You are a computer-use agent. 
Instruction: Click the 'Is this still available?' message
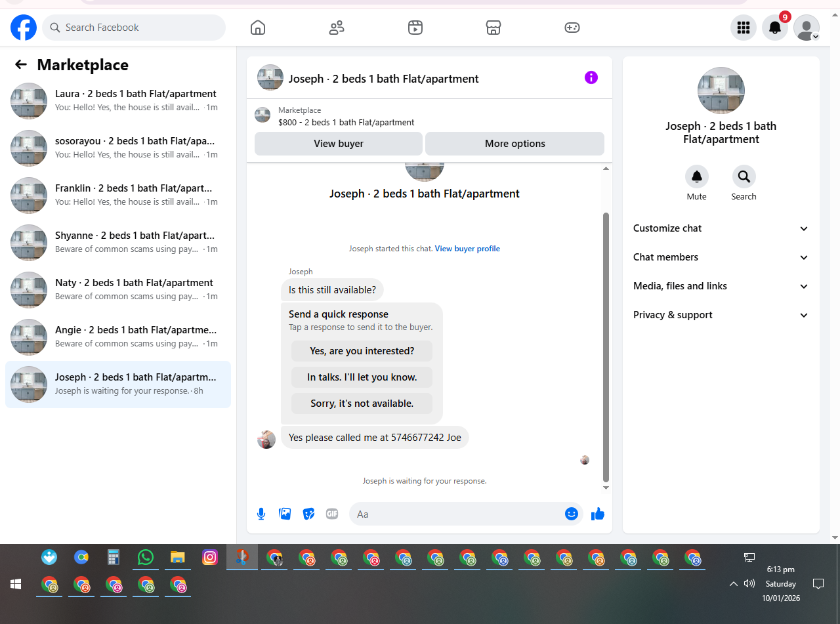(x=332, y=289)
